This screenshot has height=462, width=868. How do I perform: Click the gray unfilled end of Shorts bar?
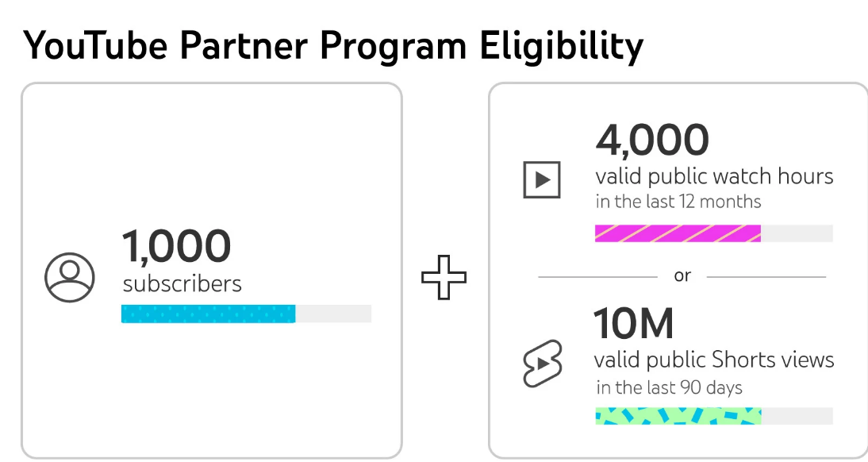click(797, 416)
